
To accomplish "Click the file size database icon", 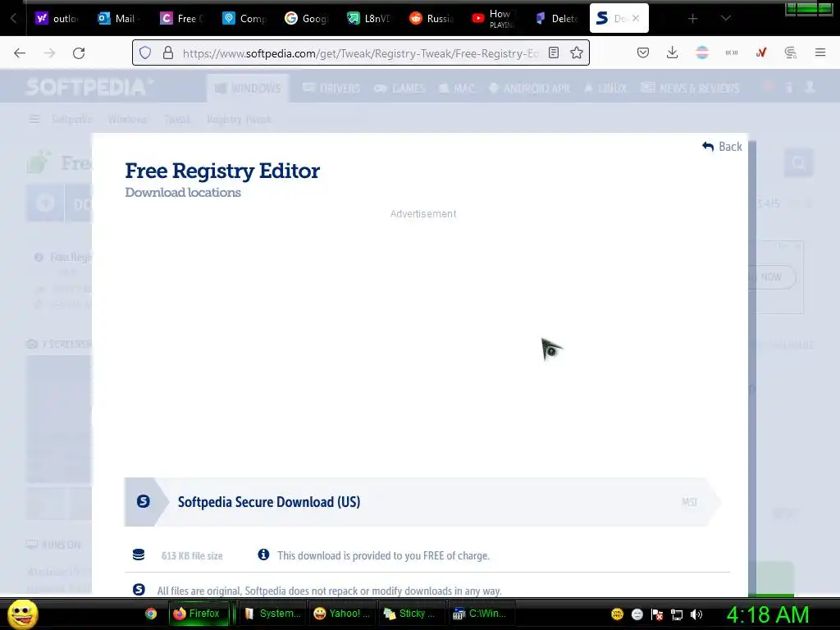I will pos(138,555).
